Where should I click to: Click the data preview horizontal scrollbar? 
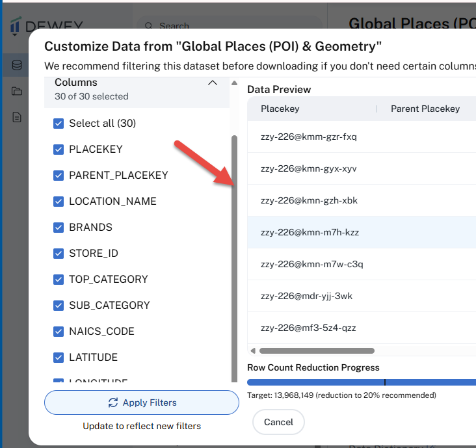tap(317, 351)
